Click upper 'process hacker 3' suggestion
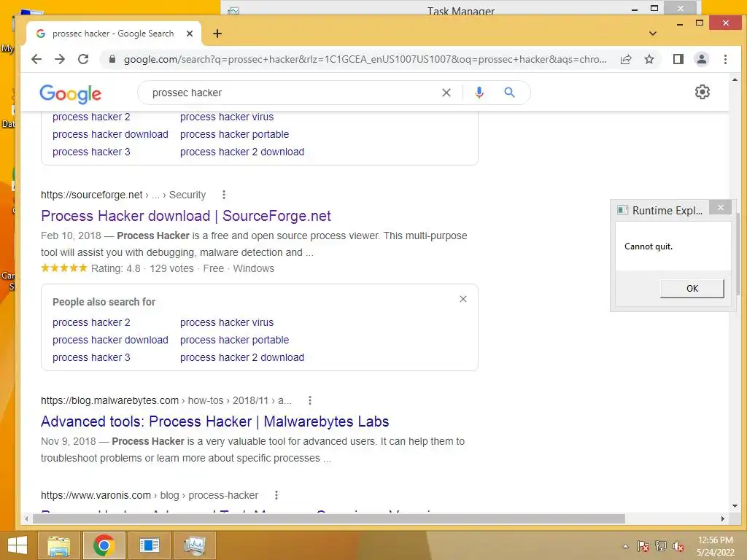The image size is (747, 560). [x=91, y=152]
